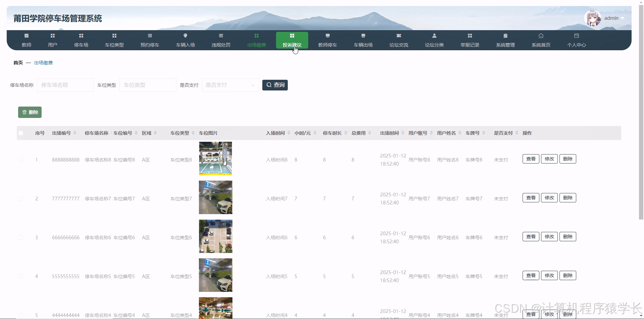Click the 用户 grid icon
This screenshot has height=319, width=644.
[53, 36]
